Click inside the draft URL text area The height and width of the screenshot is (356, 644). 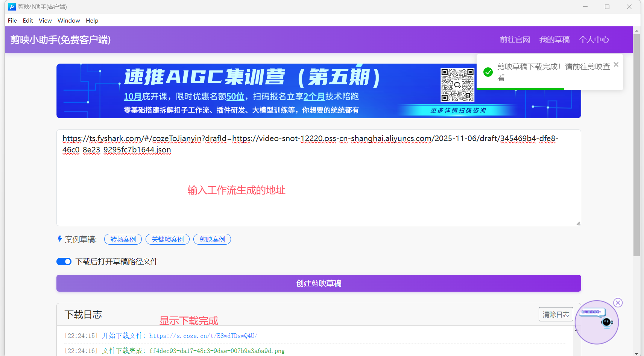[319, 178]
